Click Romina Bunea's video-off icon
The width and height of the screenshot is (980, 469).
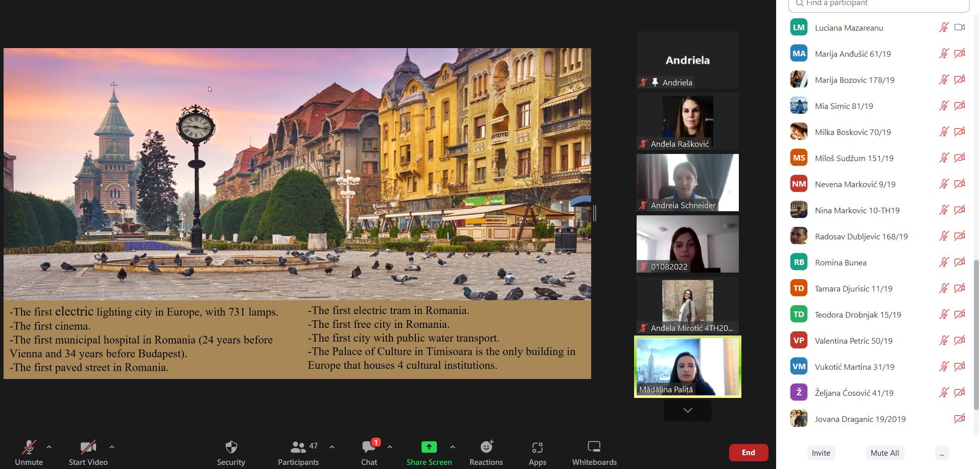click(x=960, y=262)
